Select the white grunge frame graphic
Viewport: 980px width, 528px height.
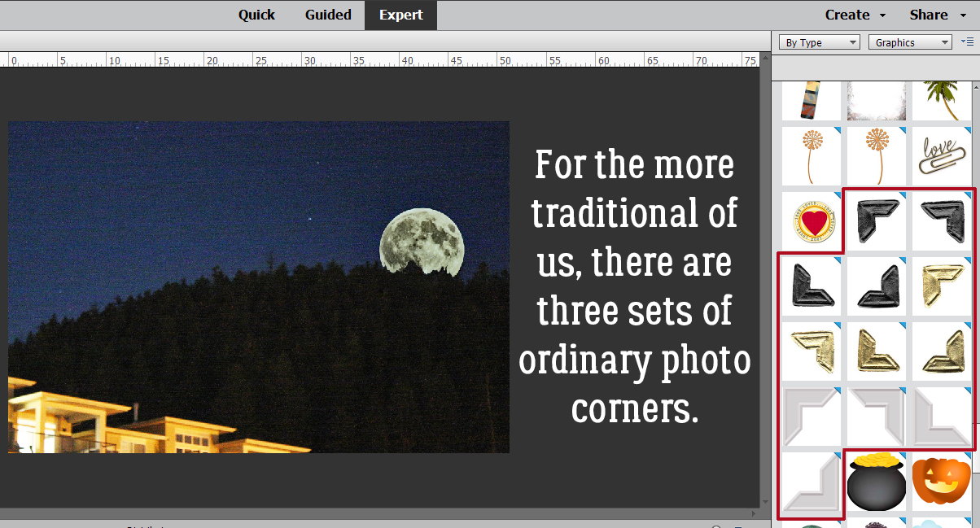pos(877,100)
